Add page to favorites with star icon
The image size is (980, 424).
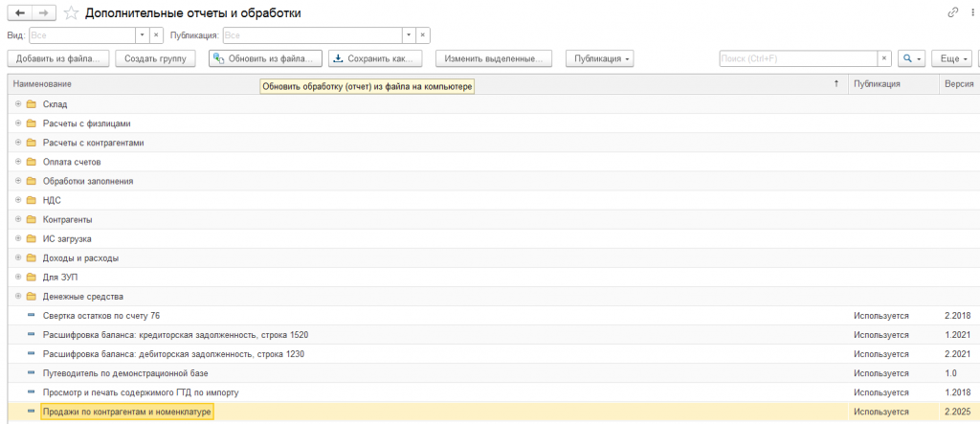(71, 13)
